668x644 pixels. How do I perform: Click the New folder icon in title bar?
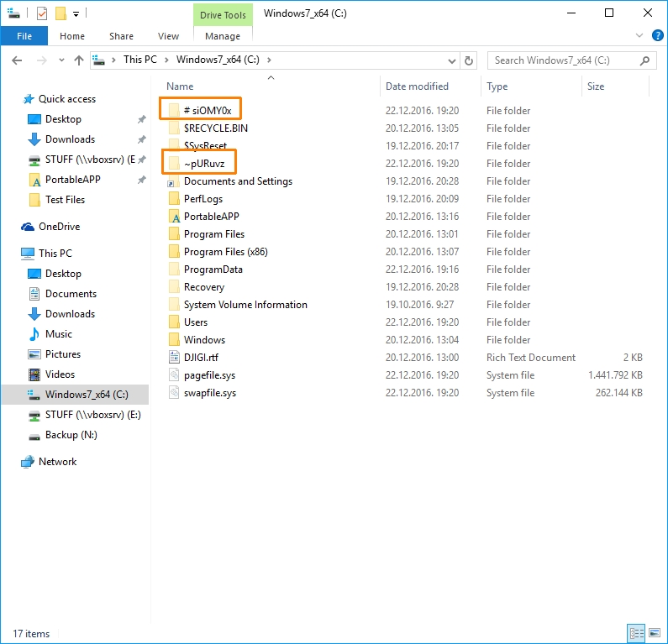[x=61, y=13]
